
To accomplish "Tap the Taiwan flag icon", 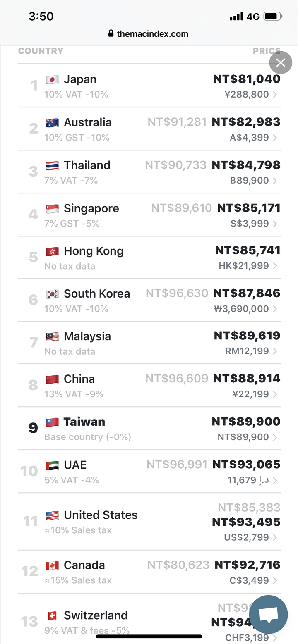I will (52, 422).
